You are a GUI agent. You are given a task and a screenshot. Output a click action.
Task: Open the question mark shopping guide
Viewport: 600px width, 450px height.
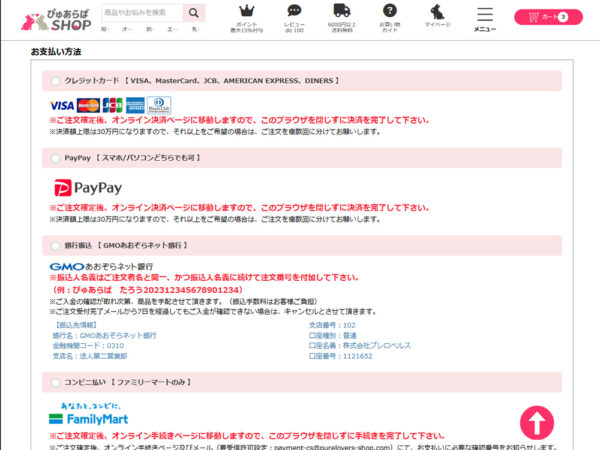(390, 18)
